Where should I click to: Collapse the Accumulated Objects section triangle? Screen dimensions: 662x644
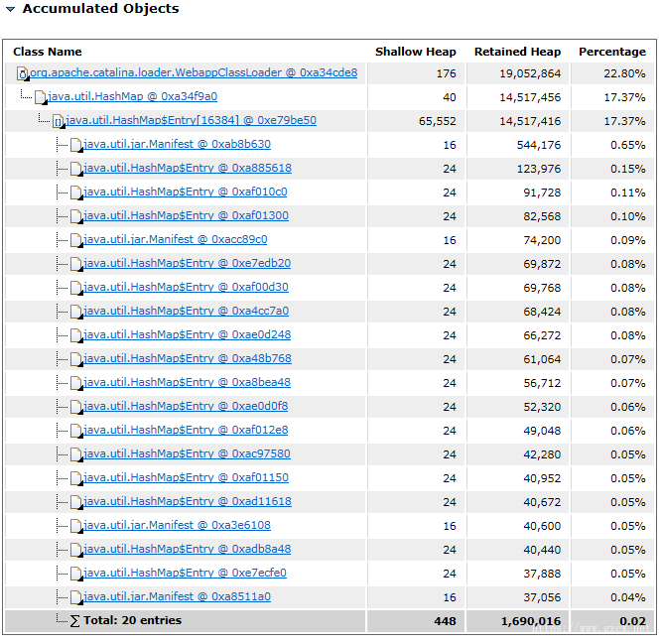[x=11, y=9]
